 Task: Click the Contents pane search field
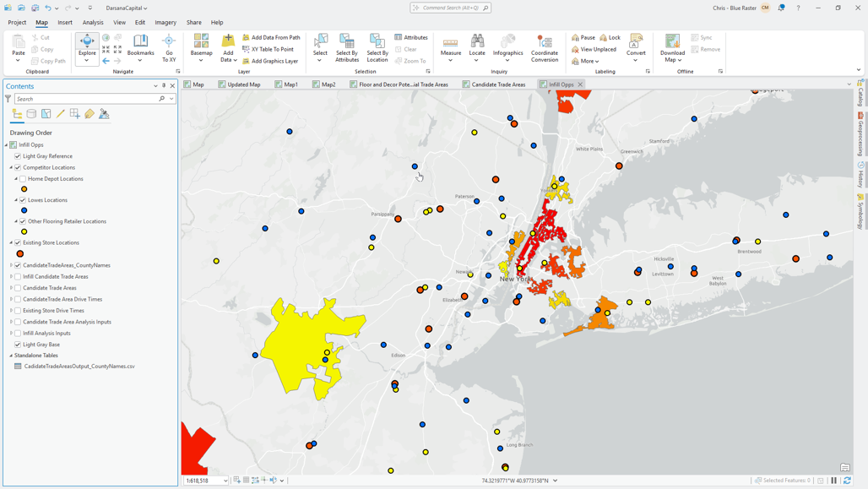(x=86, y=99)
